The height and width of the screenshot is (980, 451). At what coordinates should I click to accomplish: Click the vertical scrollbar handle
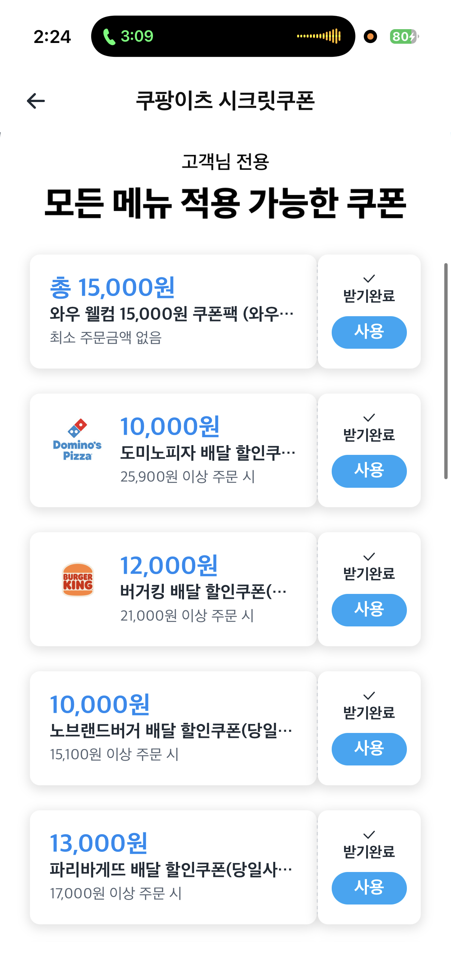(x=446, y=371)
